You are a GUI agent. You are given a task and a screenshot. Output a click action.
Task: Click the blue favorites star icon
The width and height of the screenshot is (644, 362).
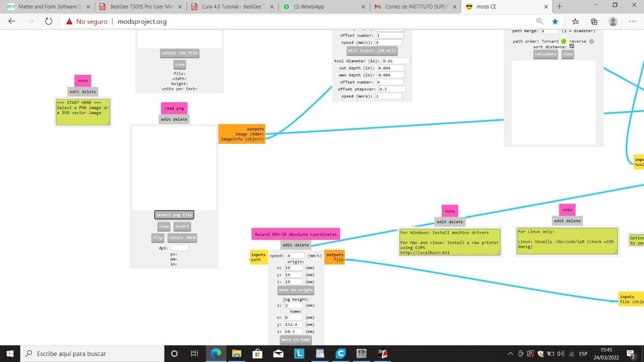pos(555,22)
